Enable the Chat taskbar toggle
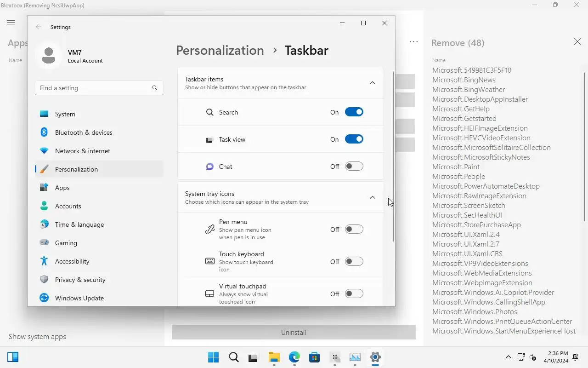The height and width of the screenshot is (368, 588). coord(354,166)
